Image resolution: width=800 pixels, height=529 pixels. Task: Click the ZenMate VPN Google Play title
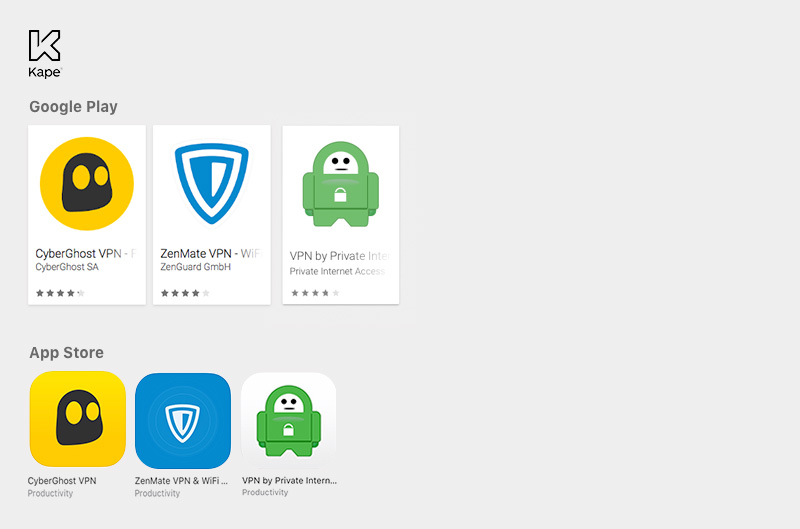coord(211,254)
